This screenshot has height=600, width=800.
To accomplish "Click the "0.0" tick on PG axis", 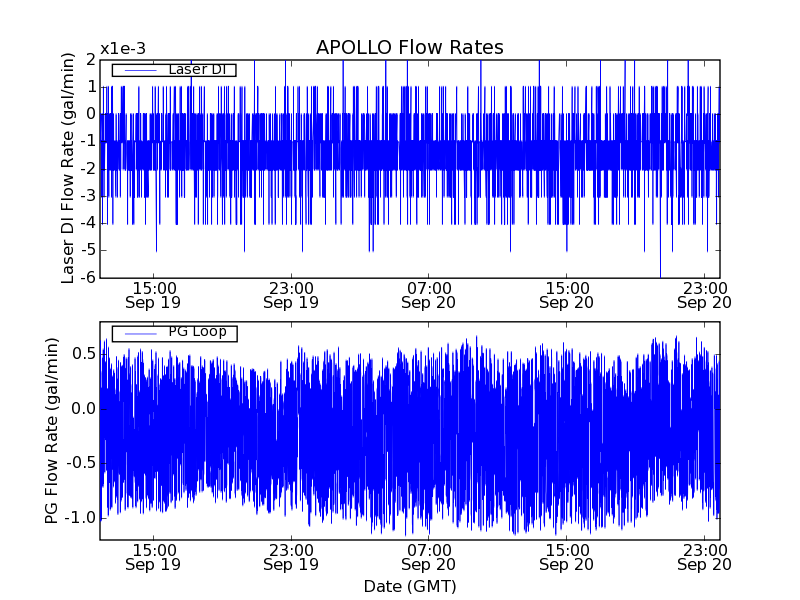I will click(x=84, y=409).
